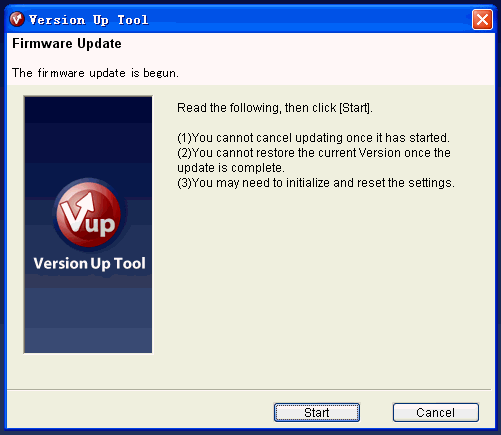
Task: Click the "Firmware Update" heading
Action: [x=67, y=44]
